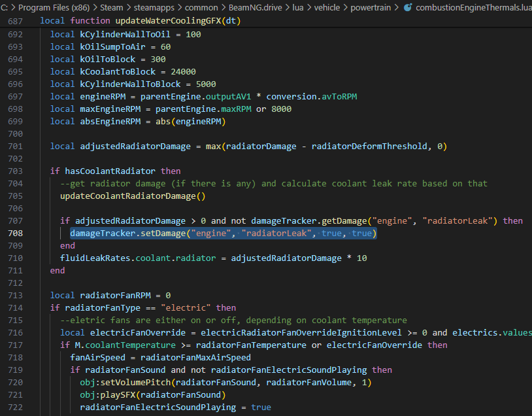532x416 pixels.
Task: Place cursor on updateCoolantRadiatorDamage() call
Action: point(133,196)
